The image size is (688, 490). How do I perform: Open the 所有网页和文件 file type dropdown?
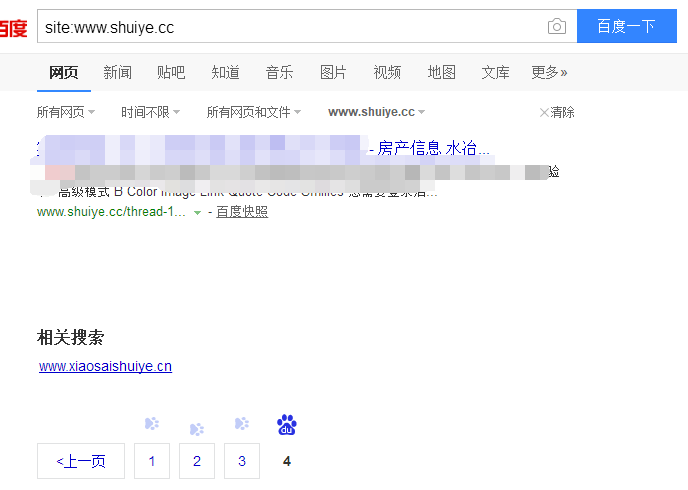254,112
